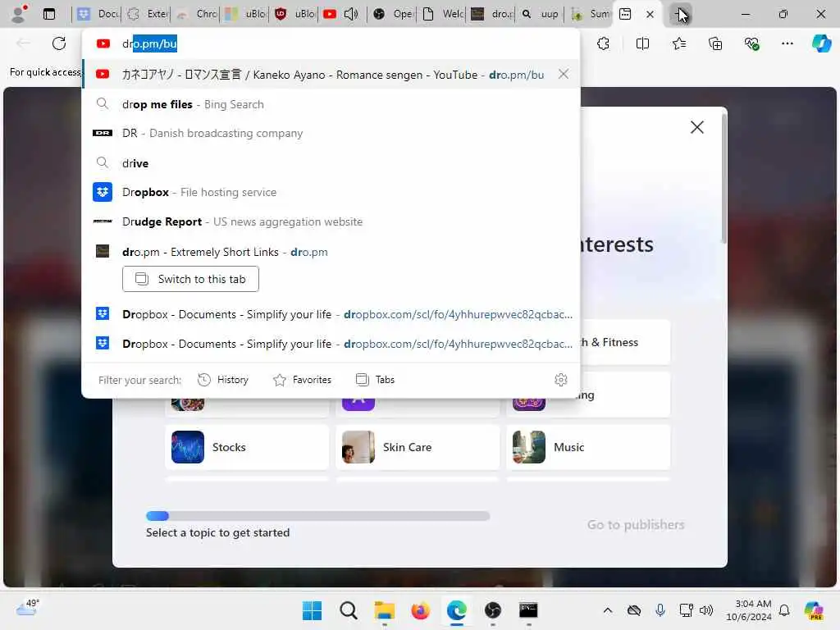Select the Kaneko Ayano Romance sengen suggestion
This screenshot has width=840, height=630.
point(331,75)
